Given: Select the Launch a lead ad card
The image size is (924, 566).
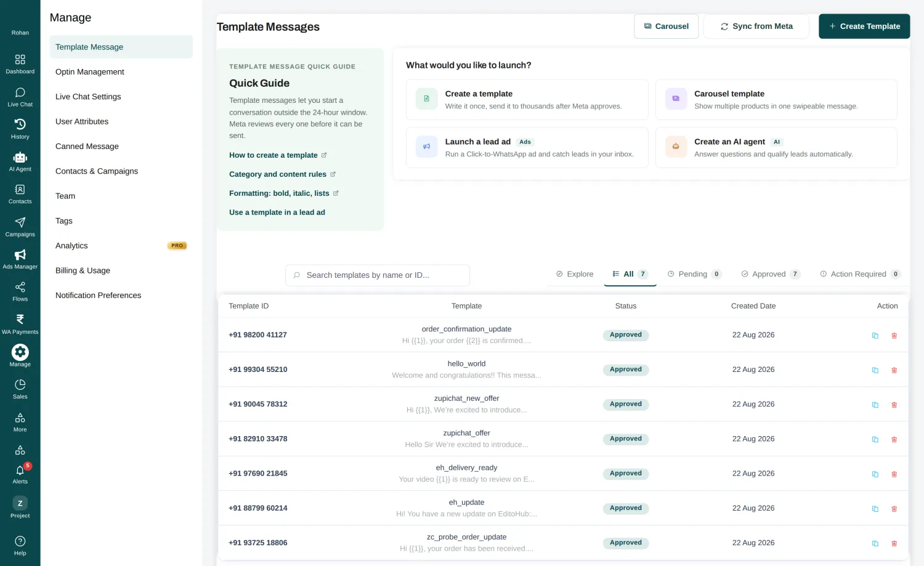Looking at the screenshot, I should tap(527, 147).
